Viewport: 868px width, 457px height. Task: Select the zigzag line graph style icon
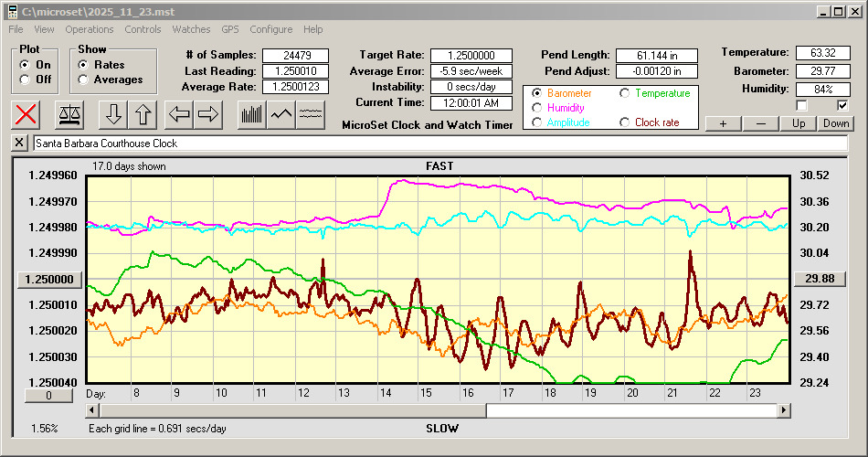tap(281, 114)
